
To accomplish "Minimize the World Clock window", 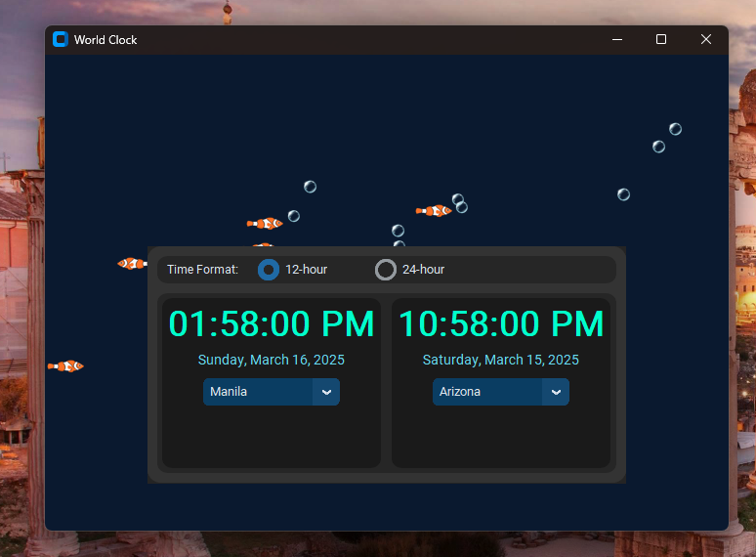I will pyautogui.click(x=617, y=39).
